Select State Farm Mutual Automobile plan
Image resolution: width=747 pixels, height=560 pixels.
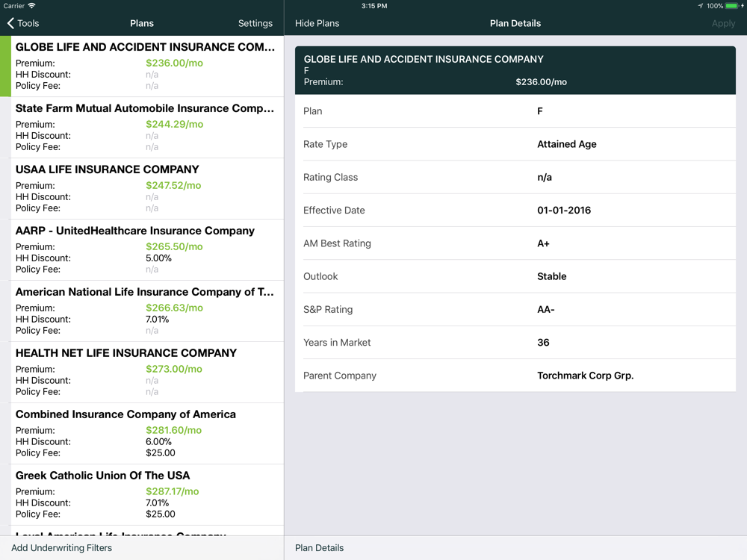click(146, 127)
